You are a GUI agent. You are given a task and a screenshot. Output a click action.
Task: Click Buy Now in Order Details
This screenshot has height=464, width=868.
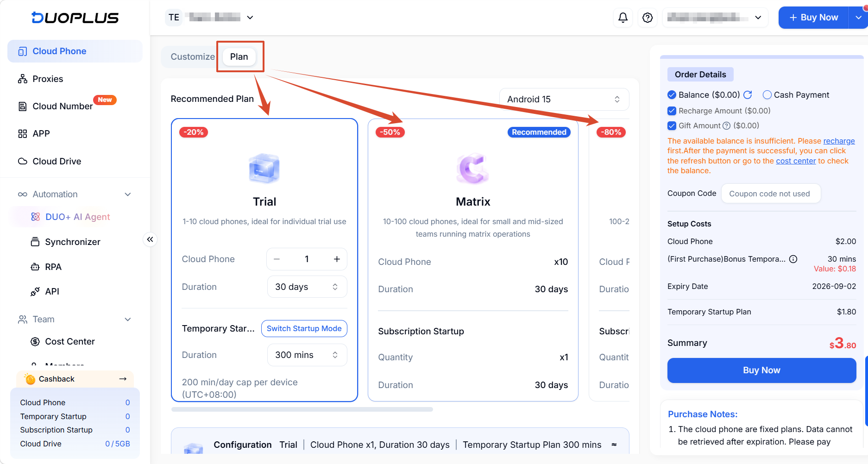[761, 370]
